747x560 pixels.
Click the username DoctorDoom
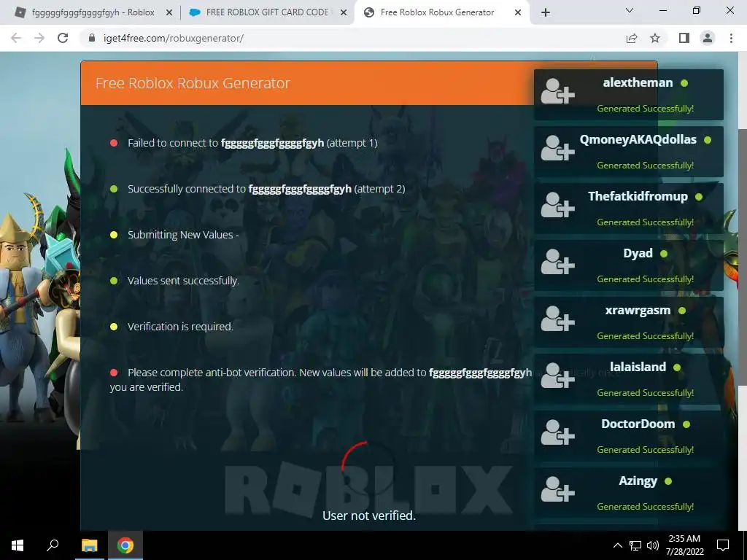638,424
